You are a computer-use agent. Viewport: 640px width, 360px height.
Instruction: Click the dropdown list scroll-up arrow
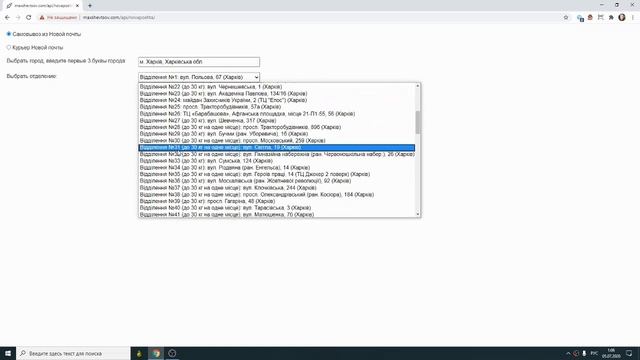[x=418, y=86]
